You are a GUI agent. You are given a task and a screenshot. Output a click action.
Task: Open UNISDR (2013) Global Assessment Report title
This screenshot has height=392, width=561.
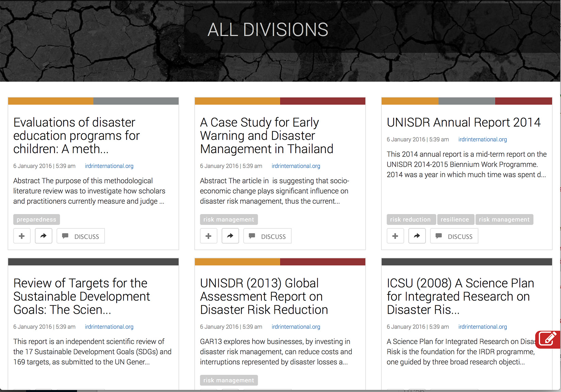(264, 296)
